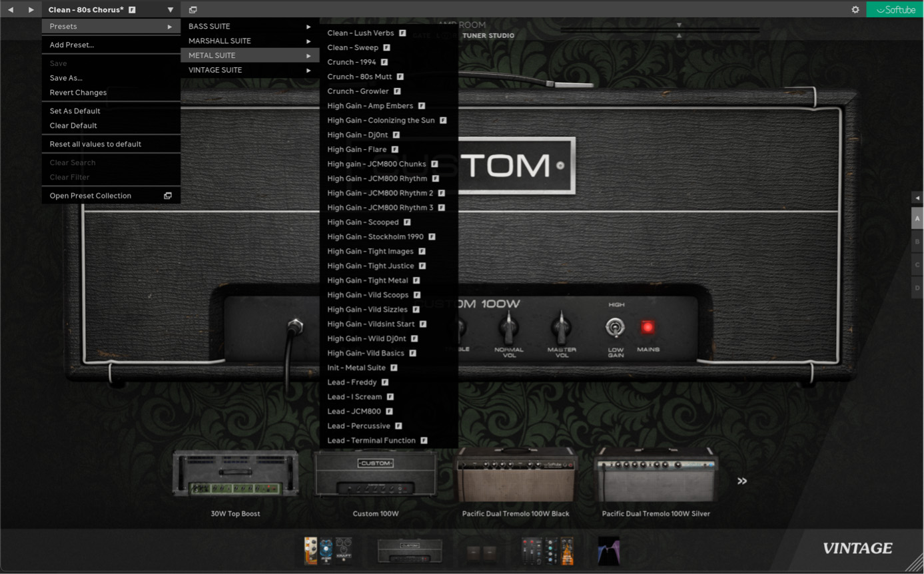Click "Reset all values to default"

(x=95, y=144)
